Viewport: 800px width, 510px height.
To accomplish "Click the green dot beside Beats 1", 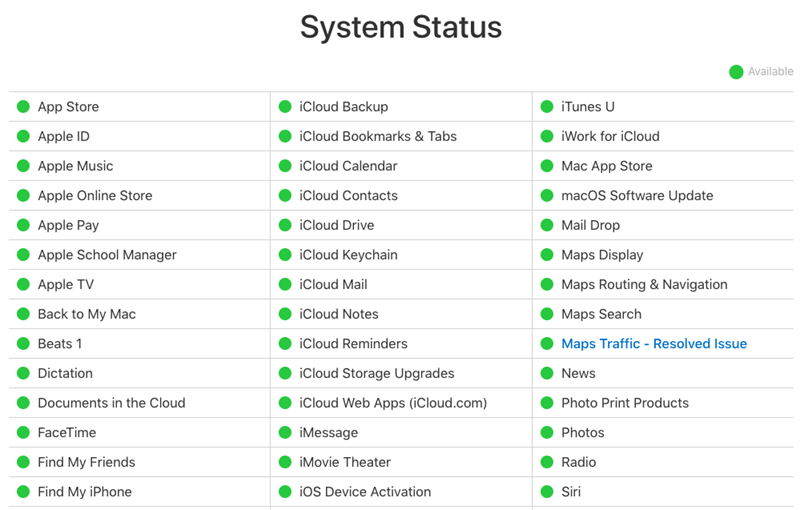I will [23, 344].
